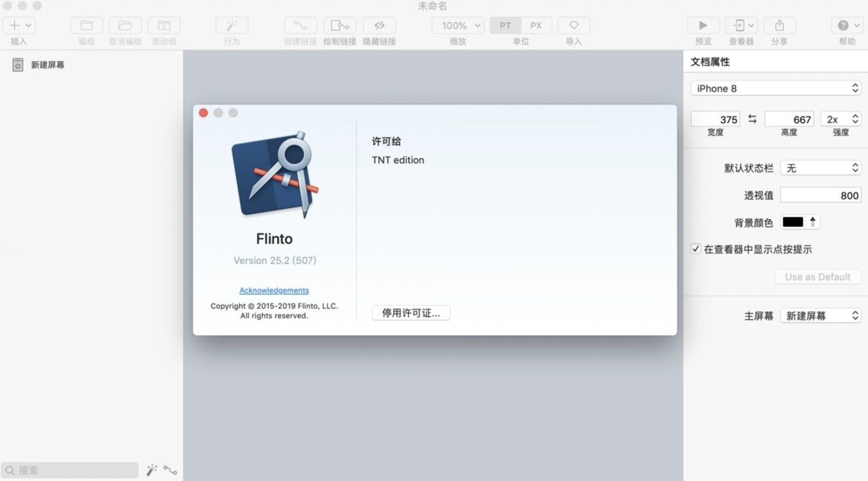
Task: Click the Behavior magic wand toolbar icon
Action: pyautogui.click(x=232, y=26)
